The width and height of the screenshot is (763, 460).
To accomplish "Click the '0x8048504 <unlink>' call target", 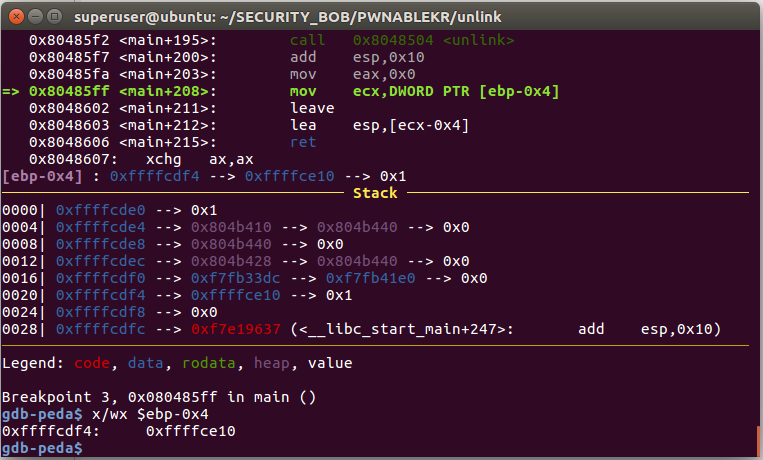I will click(x=433, y=40).
